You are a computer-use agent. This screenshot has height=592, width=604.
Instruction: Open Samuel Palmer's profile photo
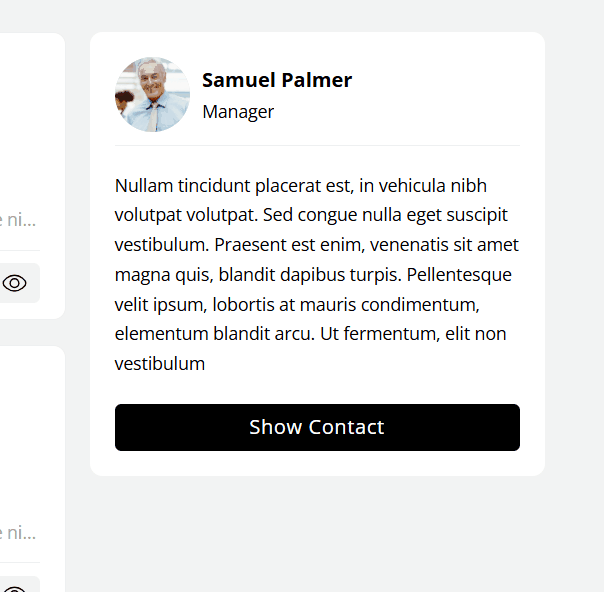152,95
